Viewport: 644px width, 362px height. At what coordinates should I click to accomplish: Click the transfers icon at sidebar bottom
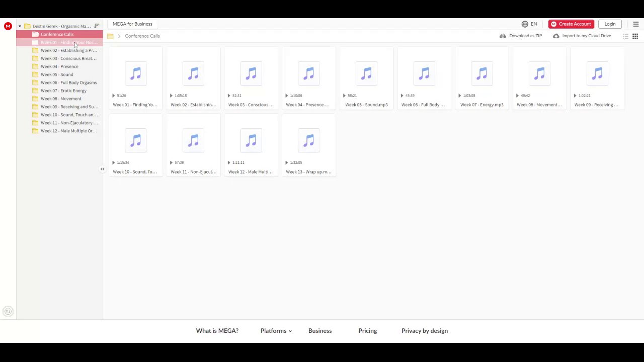[8, 311]
